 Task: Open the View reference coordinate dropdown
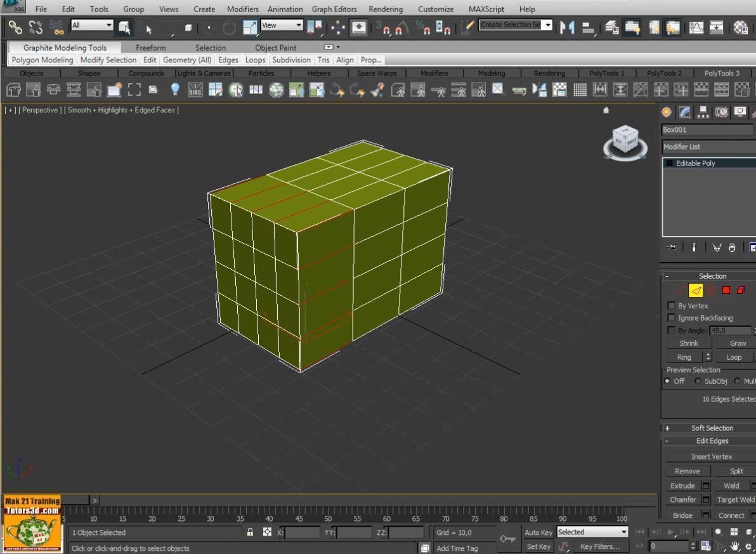[x=281, y=25]
